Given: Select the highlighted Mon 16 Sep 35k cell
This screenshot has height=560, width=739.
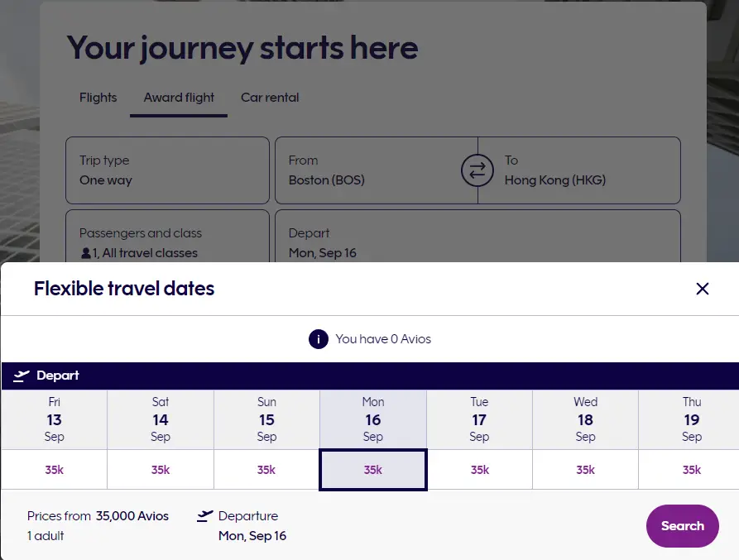Looking at the screenshot, I should tap(373, 470).
